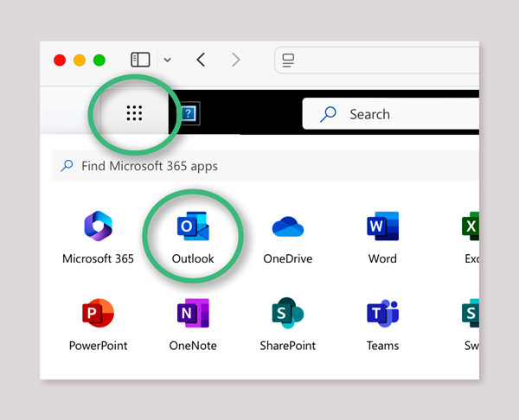Viewport: 519px width, 420px height.
Task: Click the browser address bar field
Action: click(x=376, y=60)
